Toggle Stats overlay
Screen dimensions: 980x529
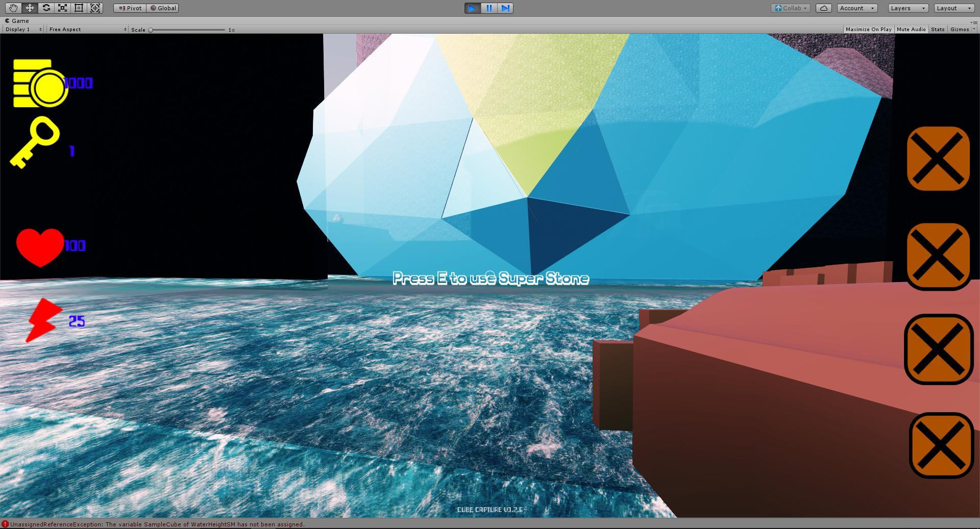938,30
